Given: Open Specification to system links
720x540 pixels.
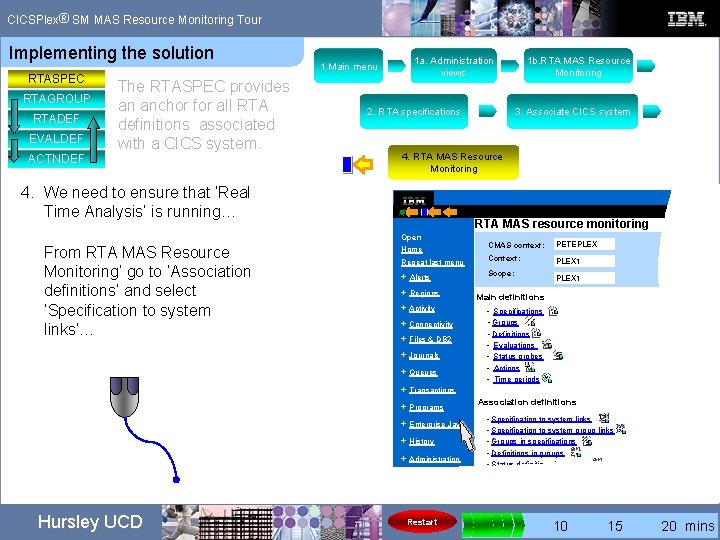Looking at the screenshot, I should click(x=541, y=419).
